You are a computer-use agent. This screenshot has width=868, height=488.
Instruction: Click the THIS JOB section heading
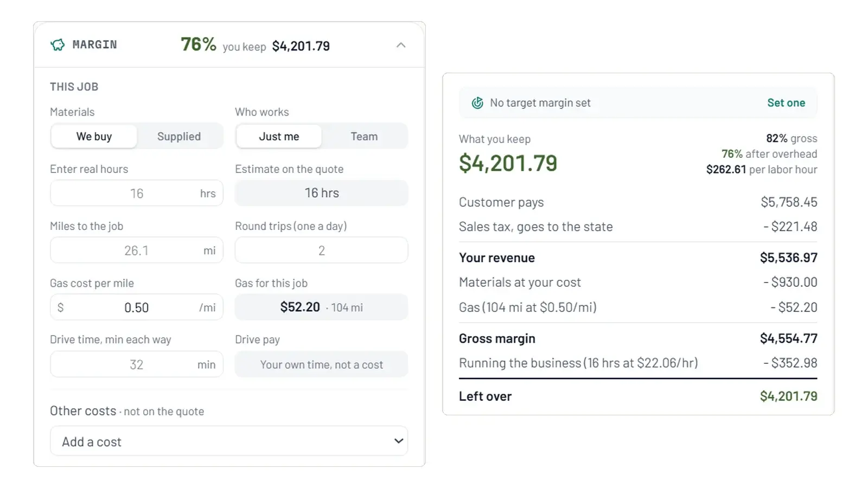click(x=74, y=87)
